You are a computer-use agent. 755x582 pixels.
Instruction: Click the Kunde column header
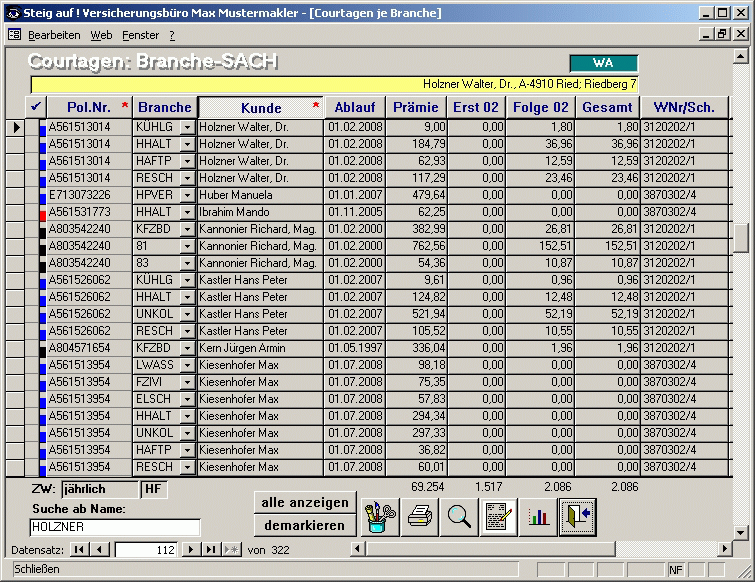(260, 108)
